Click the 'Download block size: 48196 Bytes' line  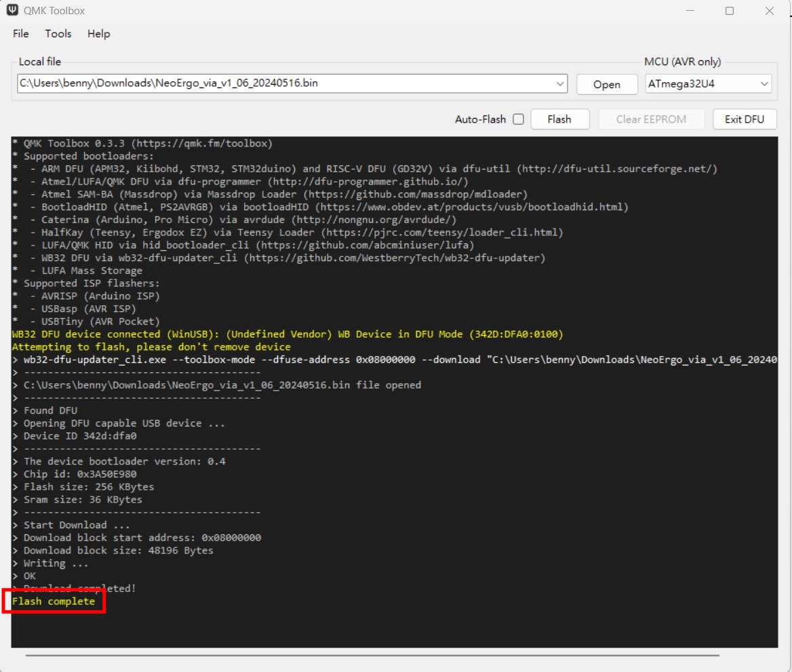[113, 550]
